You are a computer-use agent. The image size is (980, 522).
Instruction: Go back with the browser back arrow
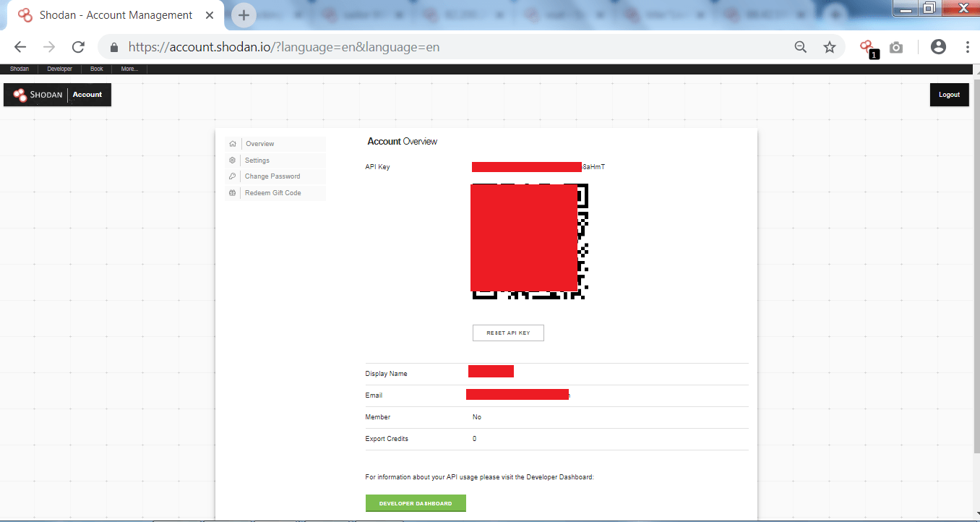[x=20, y=47]
